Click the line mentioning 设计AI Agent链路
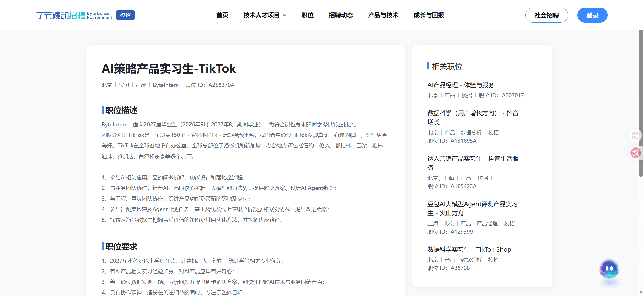 (219, 188)
